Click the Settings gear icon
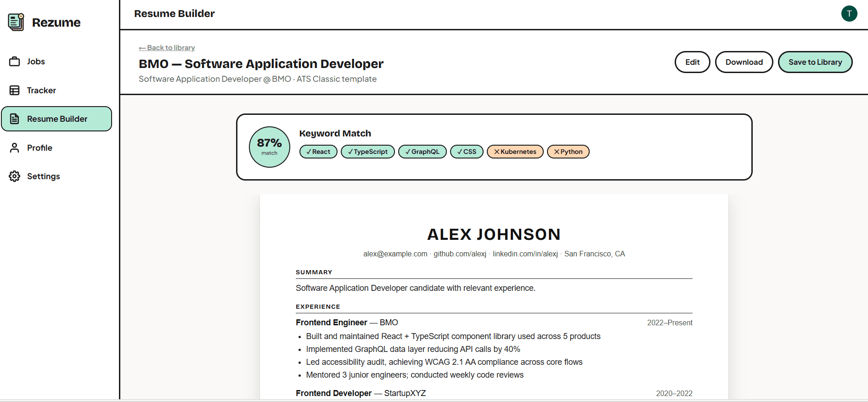This screenshot has width=868, height=402. 15,176
